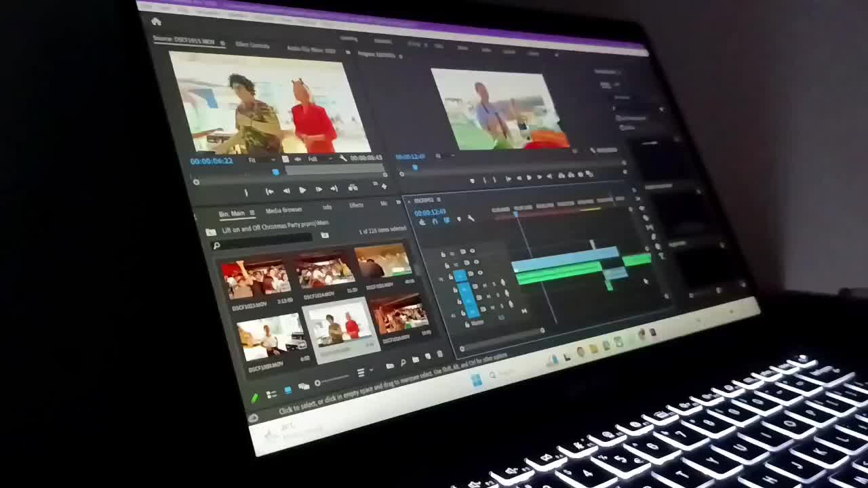Click Go to In in the Source monitor

pos(269,192)
